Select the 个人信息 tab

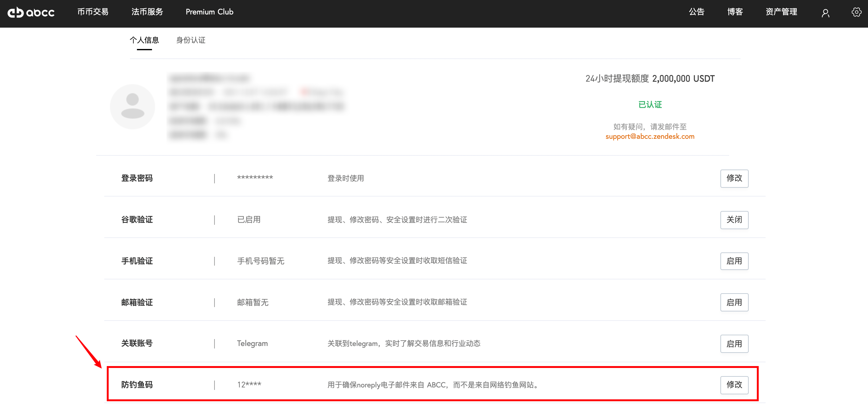[144, 40]
